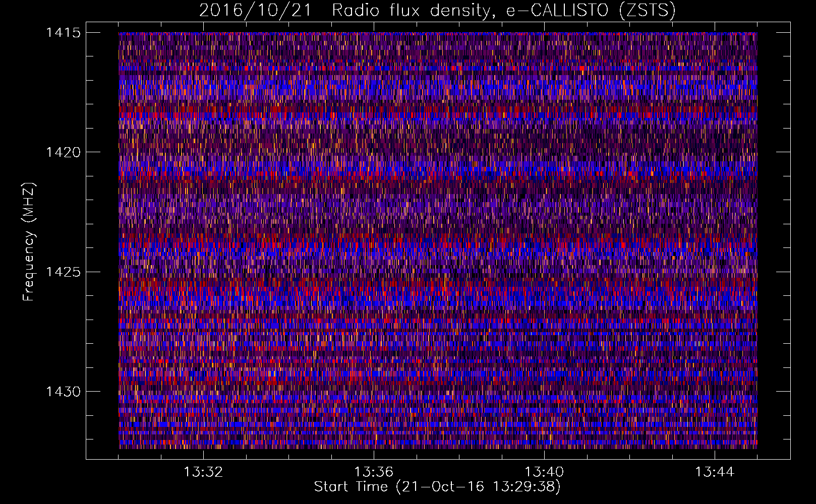Select the 1415 frequency axis label
Screen dimensions: 816x504
(63, 33)
